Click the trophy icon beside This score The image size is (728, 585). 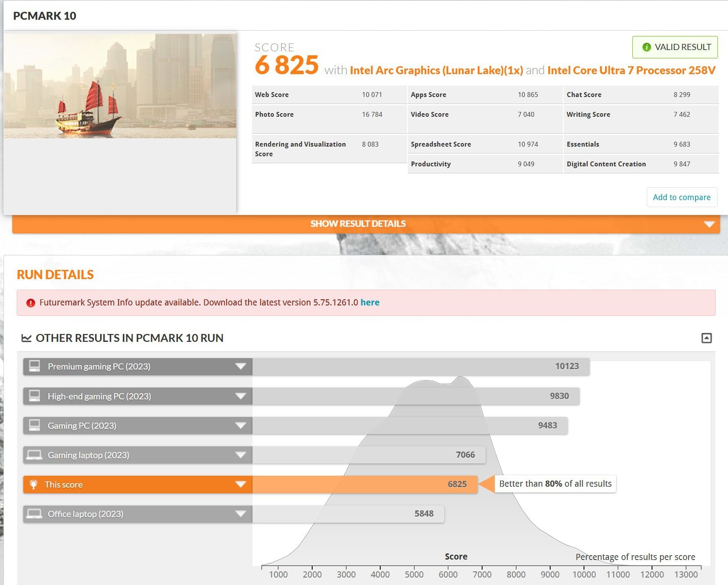33,485
